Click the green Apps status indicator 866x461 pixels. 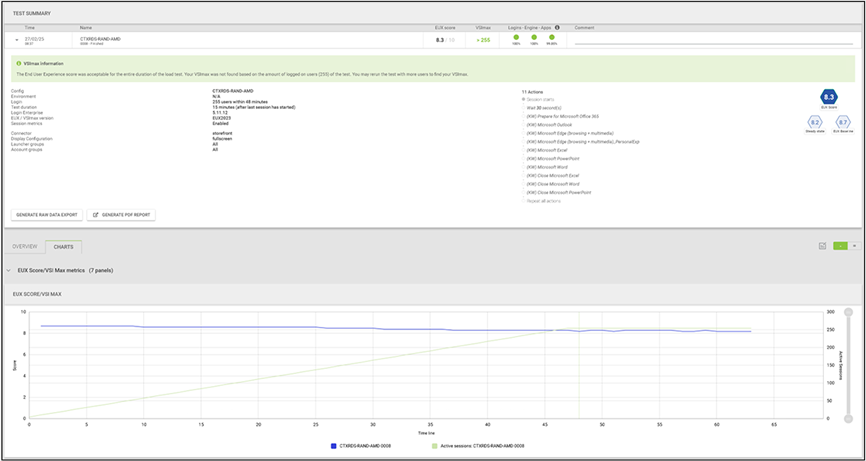(552, 37)
